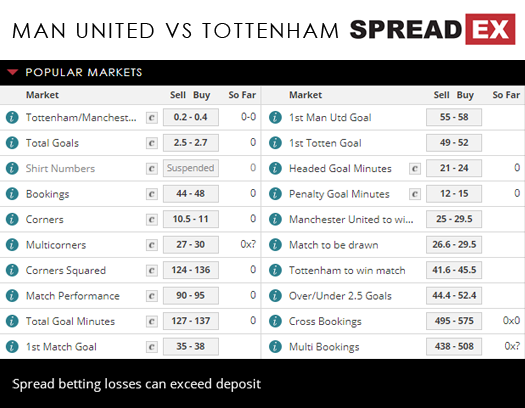Toggle the 'c' box beside Total Goal Minutes

tap(152, 321)
